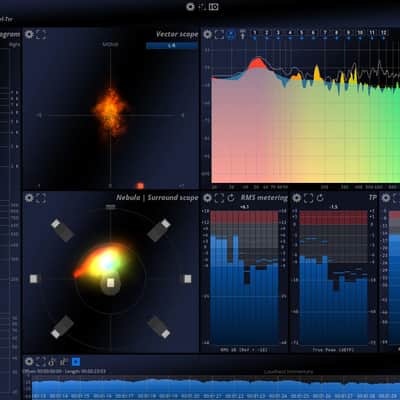This screenshot has width=400, height=400.
Task: Toggle blue square button in history toolbar
Action: 76,362
